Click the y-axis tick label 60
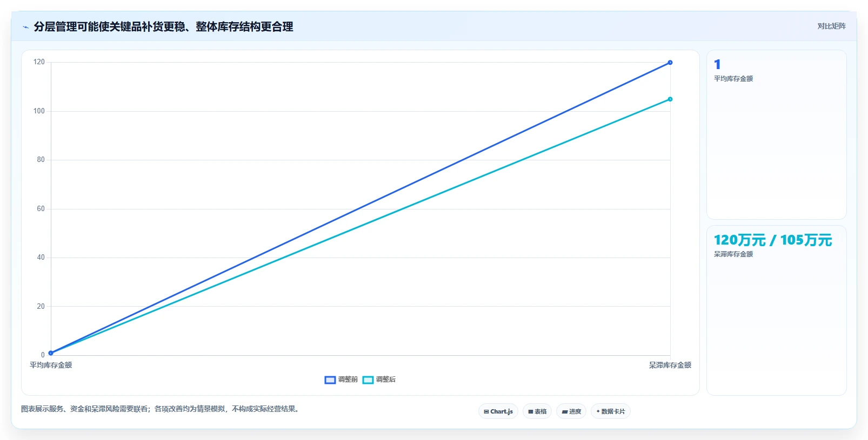The image size is (868, 440). pyautogui.click(x=41, y=209)
